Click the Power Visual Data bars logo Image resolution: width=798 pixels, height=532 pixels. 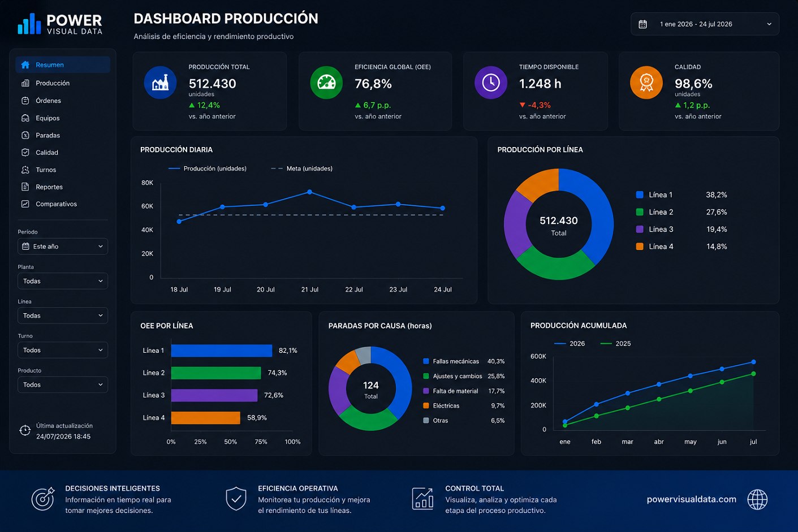pos(29,24)
